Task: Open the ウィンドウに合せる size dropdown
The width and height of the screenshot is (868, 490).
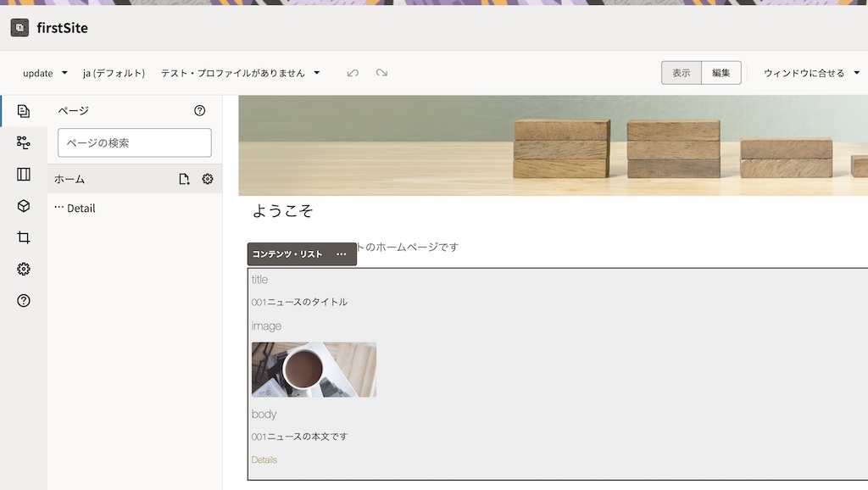Action: (811, 73)
